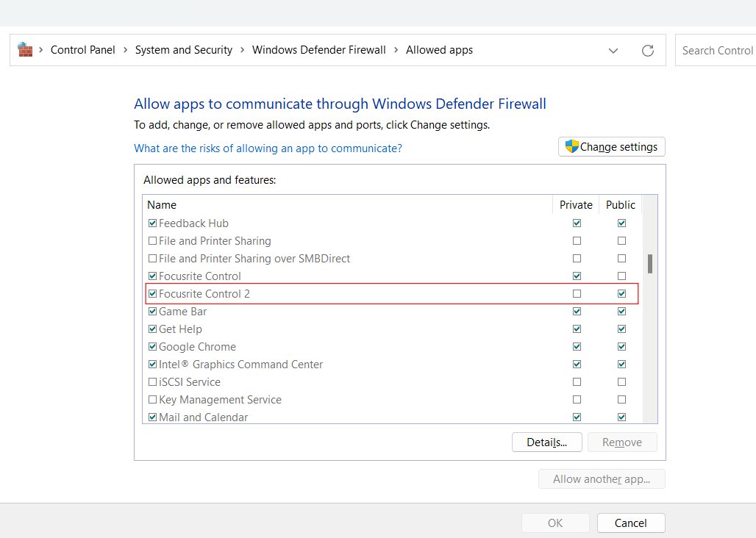Viewport: 756px width, 538px height.
Task: Enable Public checkbox for Focusrite Control
Action: 621,276
